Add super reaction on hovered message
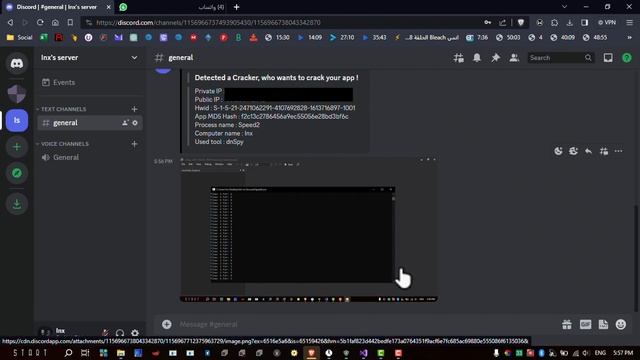640x360 pixels. pos(573,151)
